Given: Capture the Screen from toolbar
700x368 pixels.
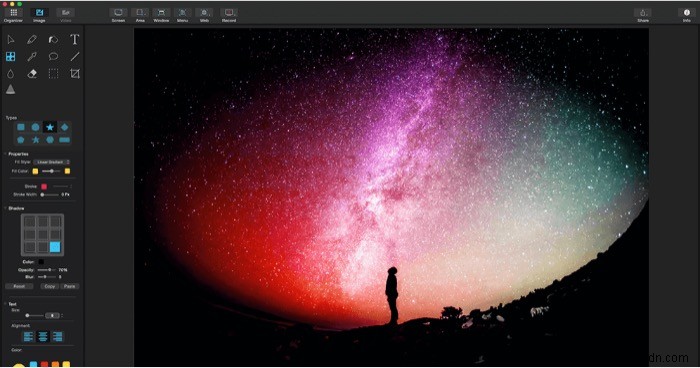Looking at the screenshot, I should coord(118,15).
